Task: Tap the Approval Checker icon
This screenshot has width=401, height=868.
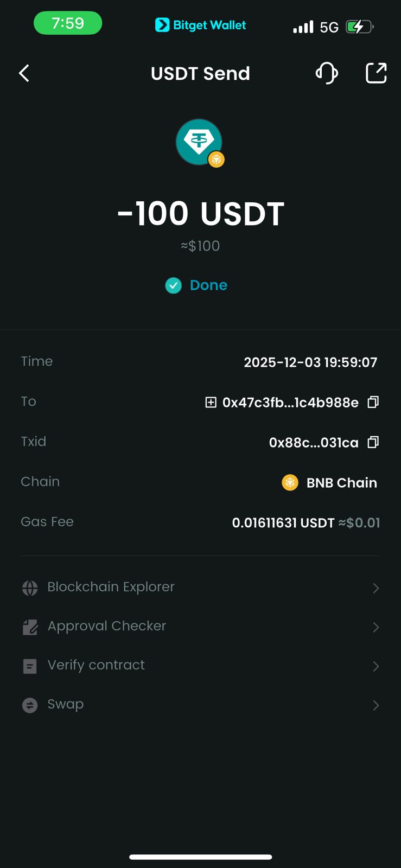Action: pos(30,627)
